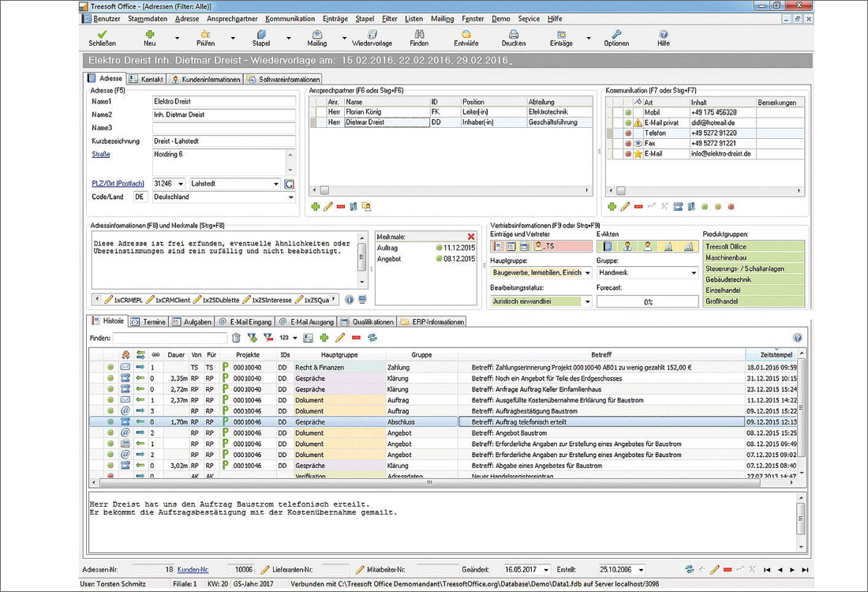Screen dimensions: 868x592
Task: Select the Auftrag telefonisch erteilt row
Action: [444, 422]
